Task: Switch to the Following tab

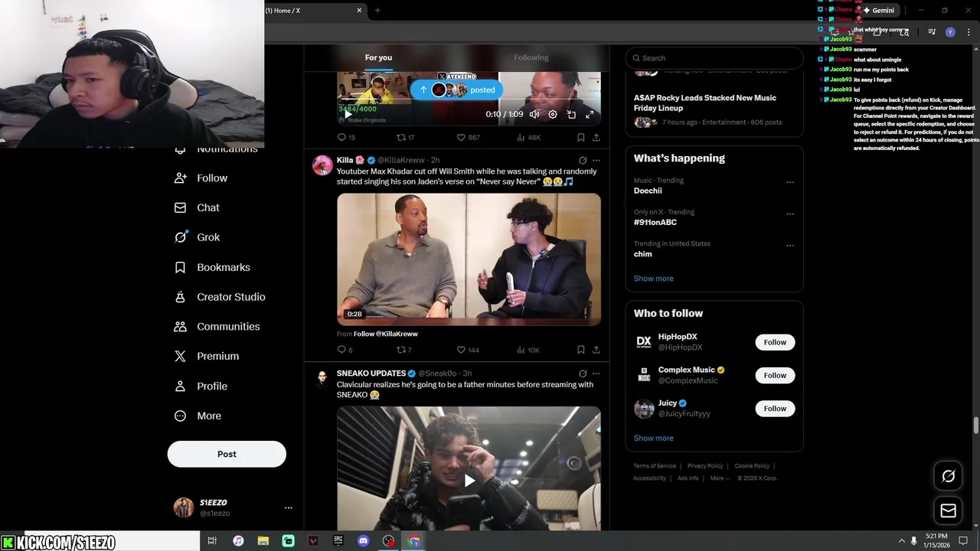Action: point(531,57)
